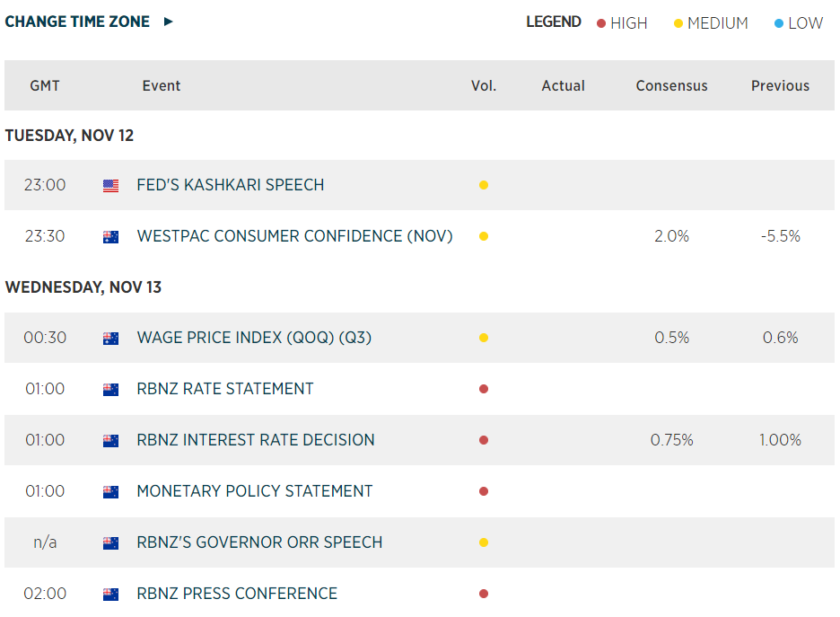
Task: Click the flag beside RBNZ Interest Rate Decision
Action: 110,441
